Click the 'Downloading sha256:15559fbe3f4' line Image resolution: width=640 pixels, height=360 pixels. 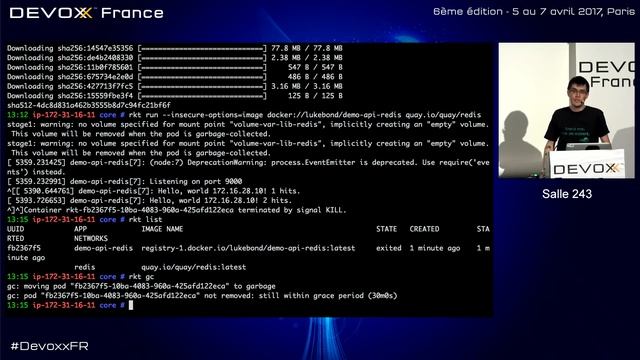coord(175,96)
